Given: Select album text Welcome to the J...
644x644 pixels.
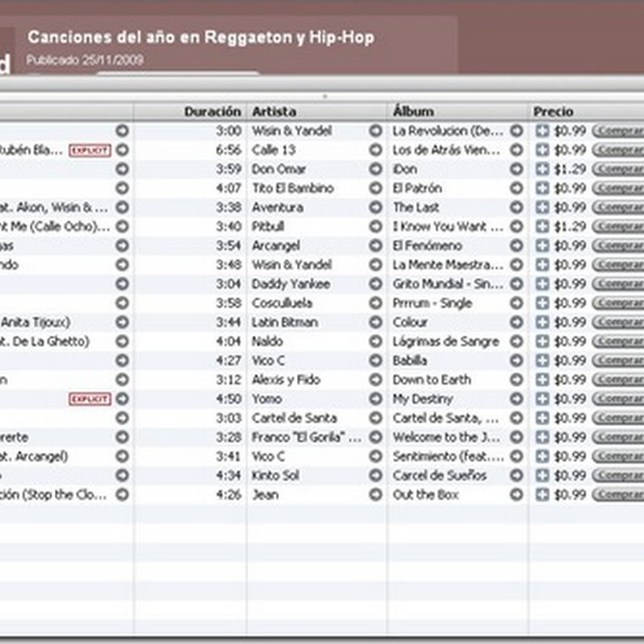Looking at the screenshot, I should tap(447, 437).
